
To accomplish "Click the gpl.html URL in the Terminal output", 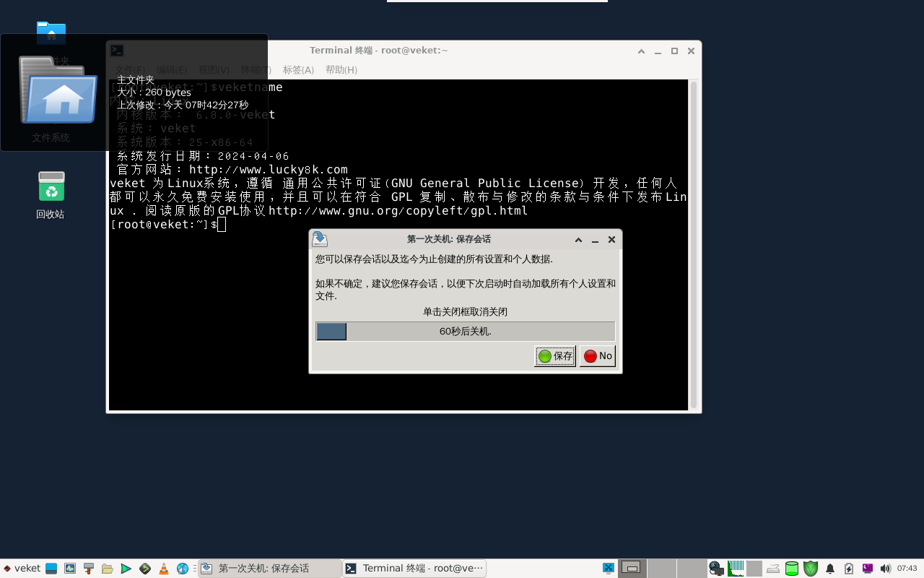I will click(398, 211).
